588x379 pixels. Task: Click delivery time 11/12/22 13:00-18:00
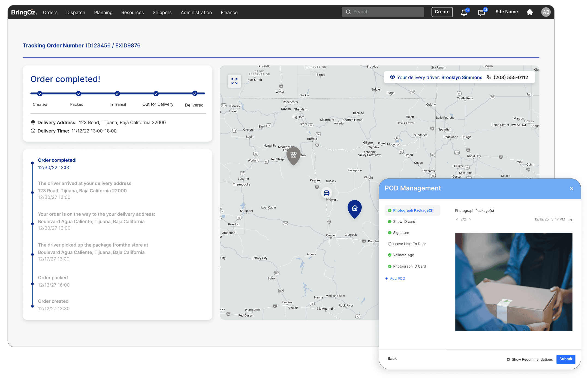[x=94, y=131]
